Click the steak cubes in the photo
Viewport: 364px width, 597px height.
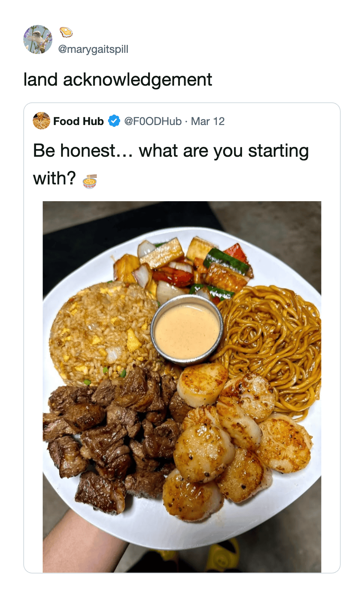[x=109, y=437]
